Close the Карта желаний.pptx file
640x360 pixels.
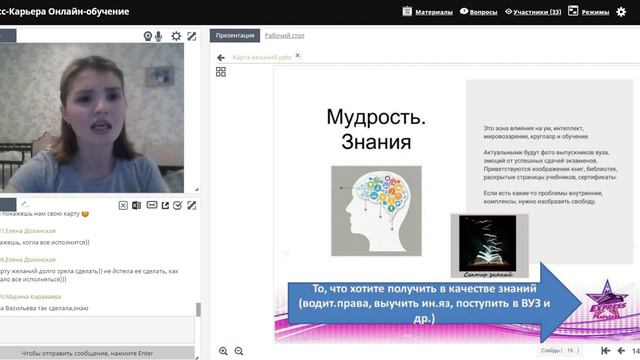point(298,56)
